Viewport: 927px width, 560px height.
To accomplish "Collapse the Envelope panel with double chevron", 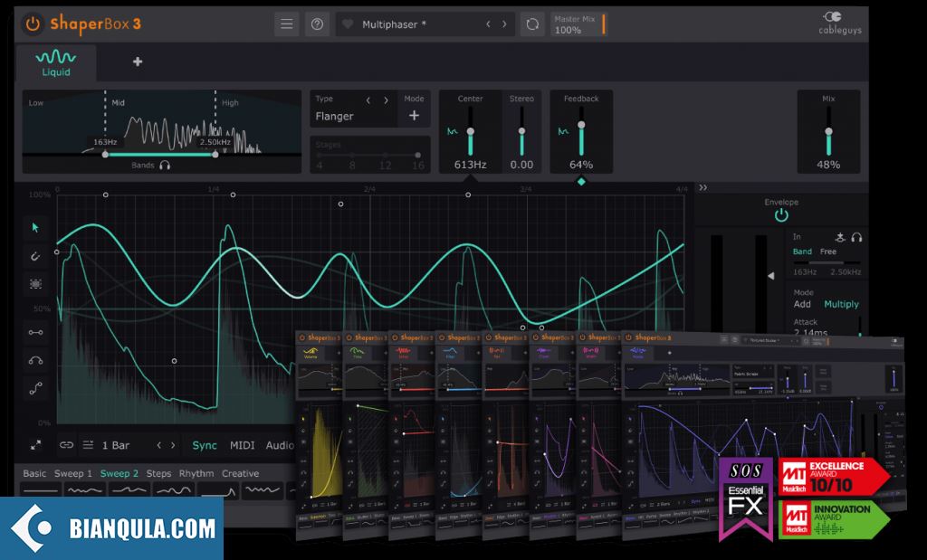I will coord(702,188).
